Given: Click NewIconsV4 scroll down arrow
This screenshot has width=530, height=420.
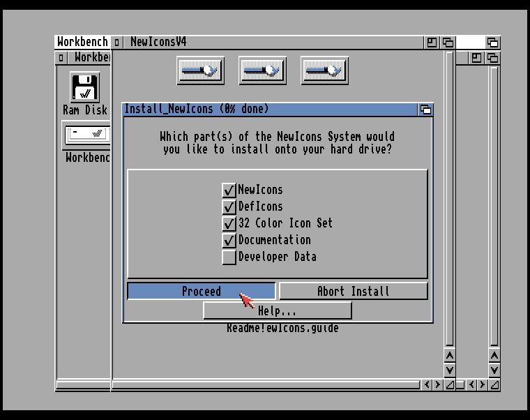Looking at the screenshot, I should (x=450, y=370).
